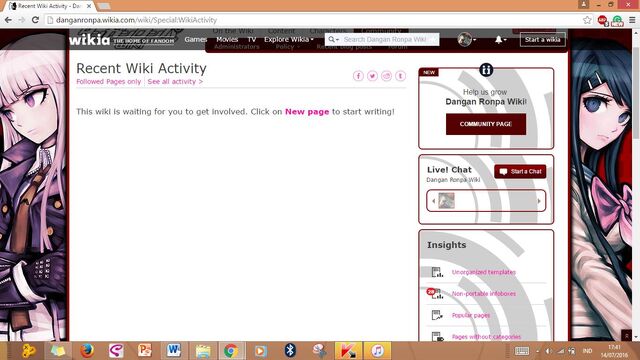640x360 pixels.
Task: Open Bluetooth from the taskbar
Action: coord(290,350)
